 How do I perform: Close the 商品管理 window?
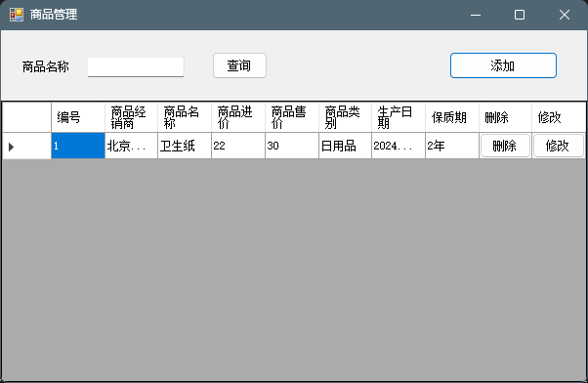(x=565, y=15)
